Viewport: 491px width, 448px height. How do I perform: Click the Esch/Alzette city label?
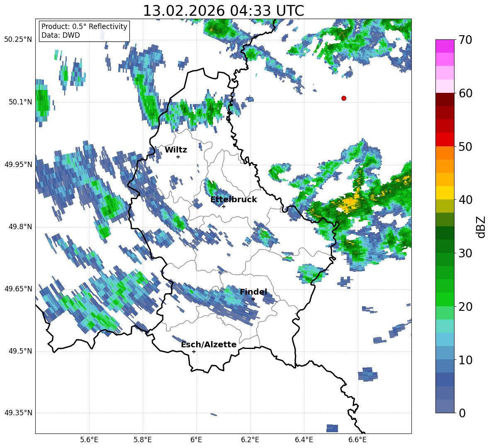[x=209, y=344]
